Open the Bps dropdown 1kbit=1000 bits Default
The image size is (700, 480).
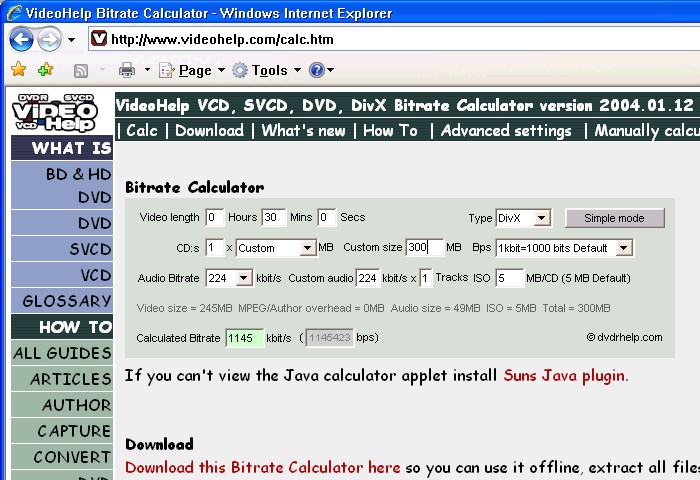point(564,248)
